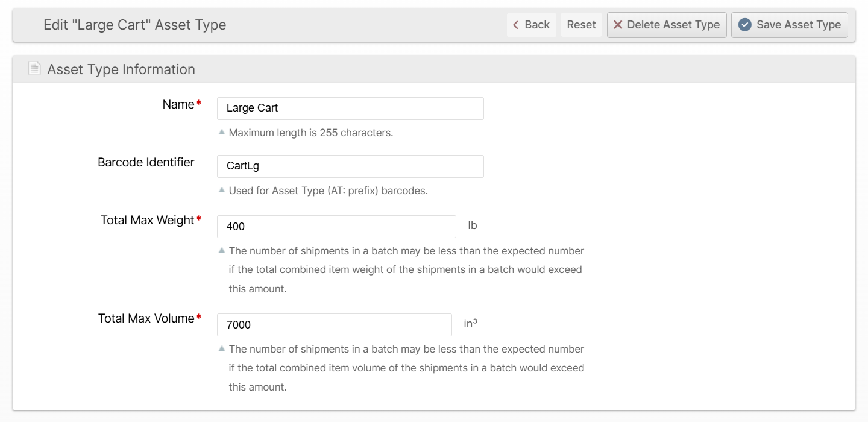
Task: Click the Total Max Volume label
Action: click(146, 318)
